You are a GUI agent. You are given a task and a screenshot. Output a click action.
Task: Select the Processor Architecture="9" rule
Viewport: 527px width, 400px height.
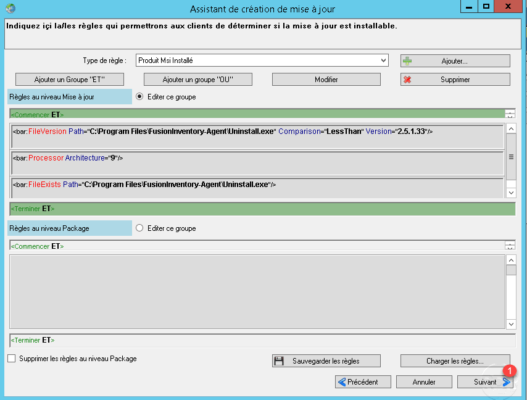[x=257, y=163]
